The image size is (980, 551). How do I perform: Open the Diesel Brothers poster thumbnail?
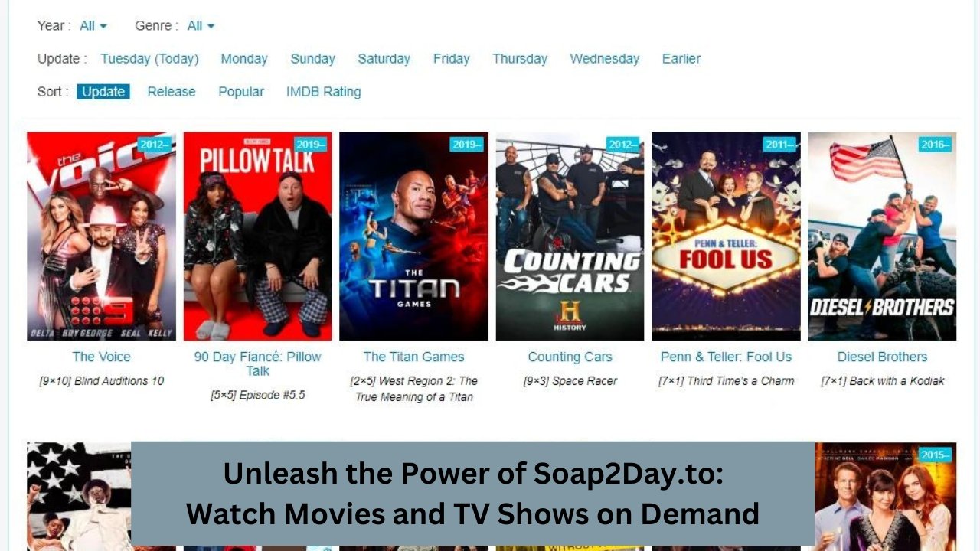click(882, 236)
